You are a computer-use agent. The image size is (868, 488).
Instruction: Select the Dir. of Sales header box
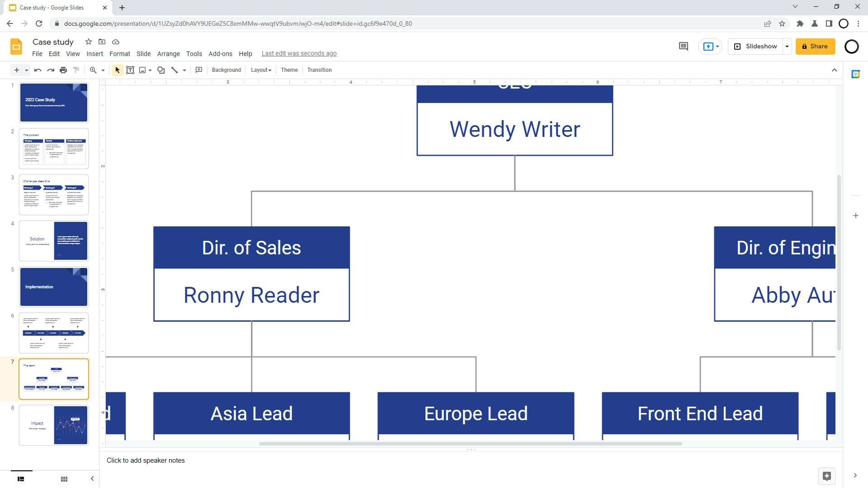click(x=252, y=248)
